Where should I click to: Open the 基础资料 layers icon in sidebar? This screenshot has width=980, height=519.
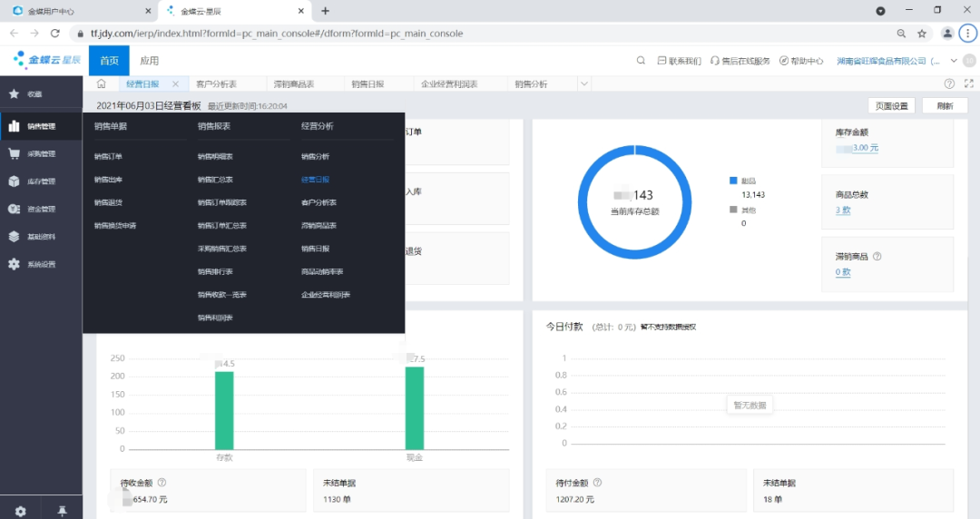point(15,237)
